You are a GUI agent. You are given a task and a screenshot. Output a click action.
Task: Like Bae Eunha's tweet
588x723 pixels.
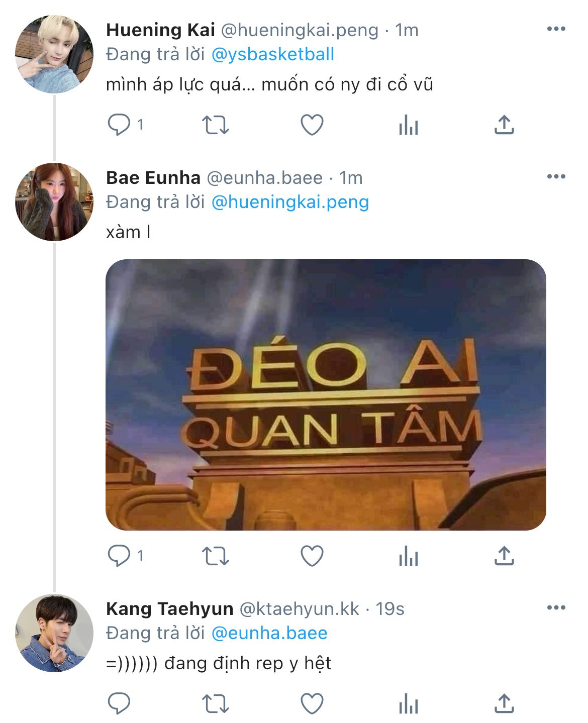coord(312,556)
